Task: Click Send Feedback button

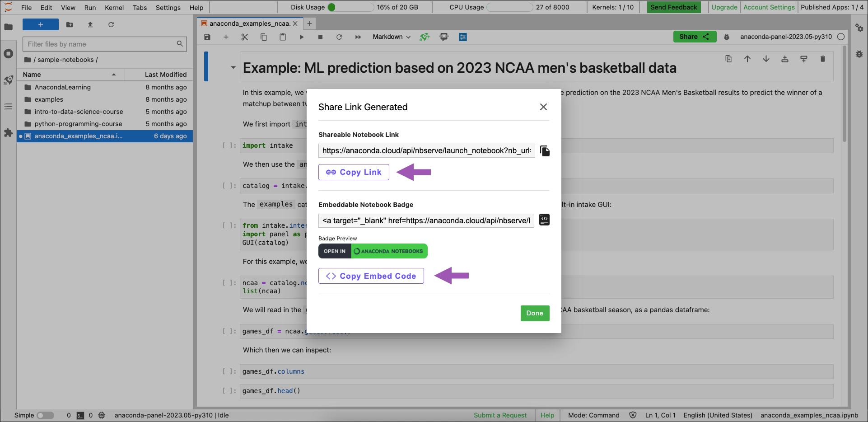Action: 674,7
